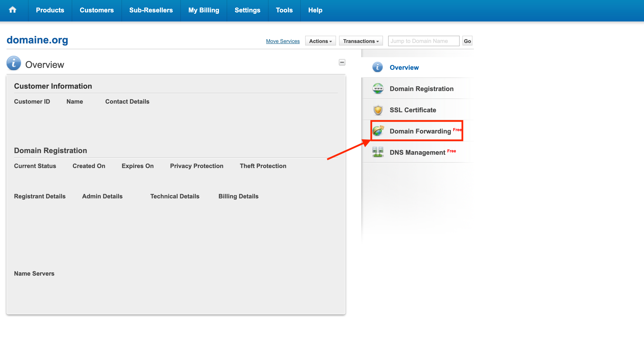Viewport: 644px width, 337px height.
Task: Click the Domain Forwarding globe arrow icon
Action: coord(378,131)
